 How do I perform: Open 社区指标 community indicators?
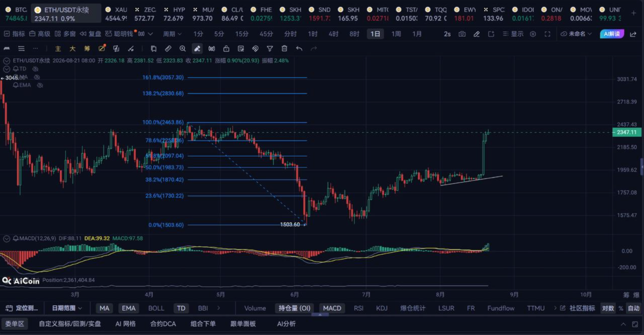coord(578,308)
